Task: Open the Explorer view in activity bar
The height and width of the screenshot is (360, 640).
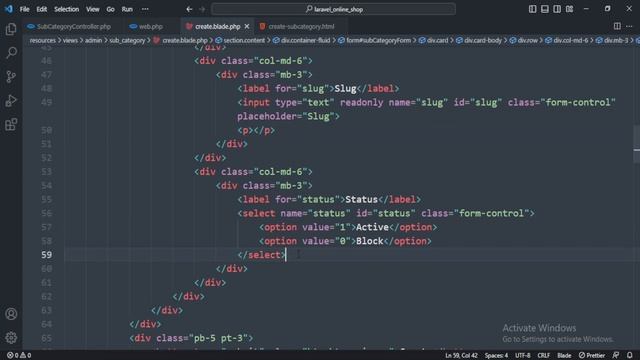Action: click(x=11, y=29)
